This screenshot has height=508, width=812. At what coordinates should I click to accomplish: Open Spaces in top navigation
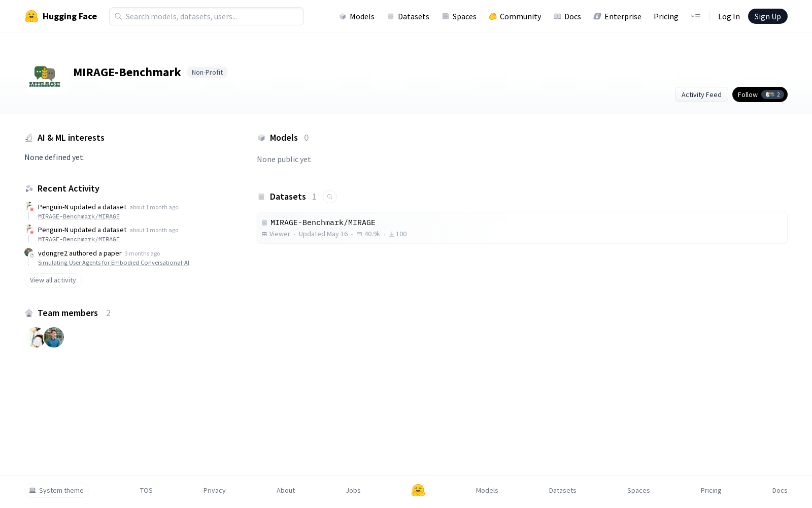click(x=459, y=16)
